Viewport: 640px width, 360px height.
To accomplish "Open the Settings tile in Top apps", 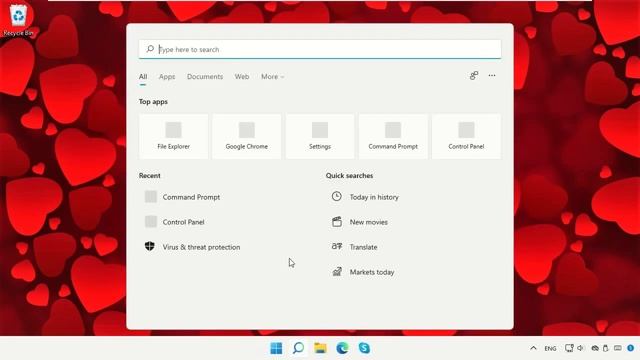I will pos(320,136).
